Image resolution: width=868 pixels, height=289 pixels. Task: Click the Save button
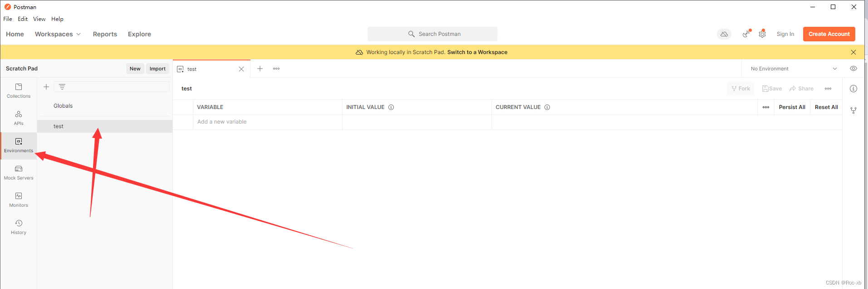[x=772, y=89]
